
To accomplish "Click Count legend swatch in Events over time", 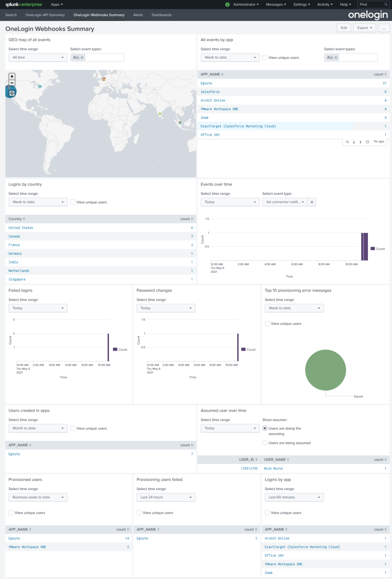I will [373, 249].
